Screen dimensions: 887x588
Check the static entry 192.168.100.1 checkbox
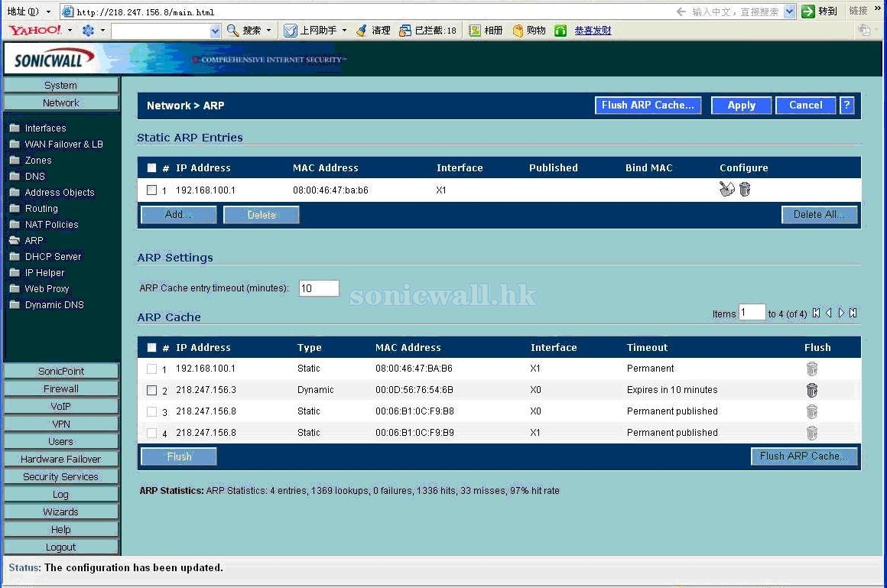[x=151, y=190]
